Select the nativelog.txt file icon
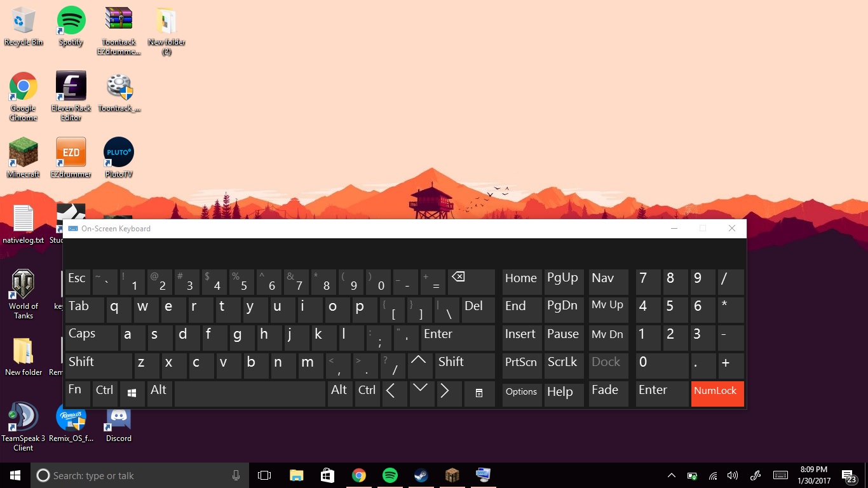 [24, 225]
